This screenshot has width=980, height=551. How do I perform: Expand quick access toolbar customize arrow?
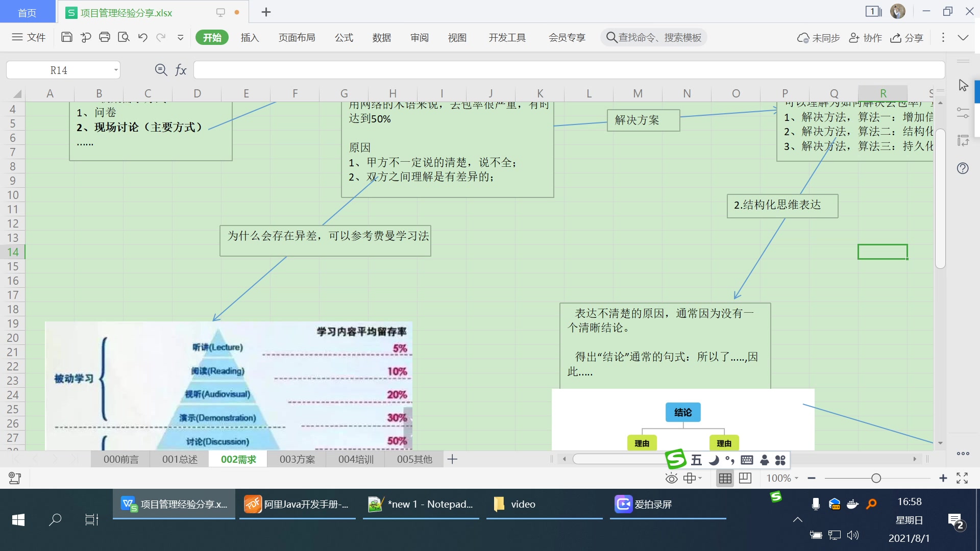coord(180,37)
